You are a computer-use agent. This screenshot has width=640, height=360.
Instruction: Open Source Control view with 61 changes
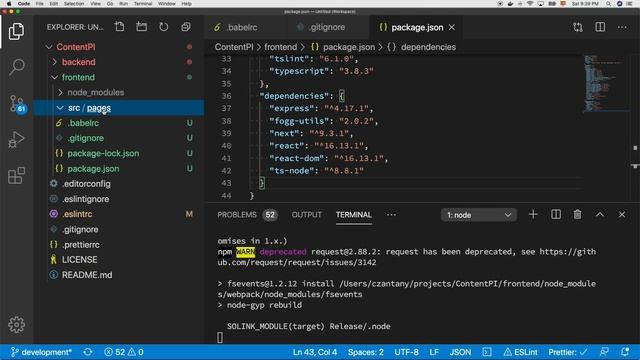coord(16,104)
